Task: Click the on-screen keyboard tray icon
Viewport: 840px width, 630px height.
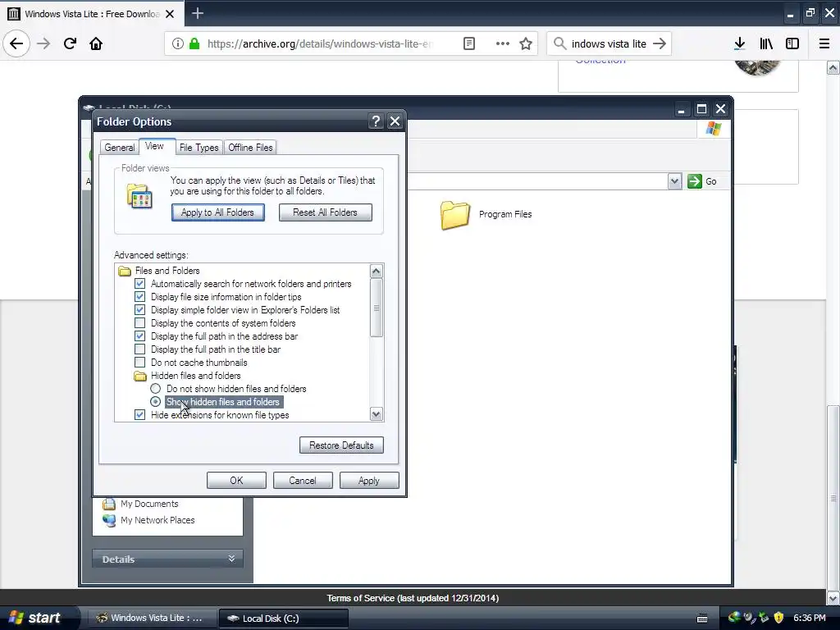Action: point(702,618)
